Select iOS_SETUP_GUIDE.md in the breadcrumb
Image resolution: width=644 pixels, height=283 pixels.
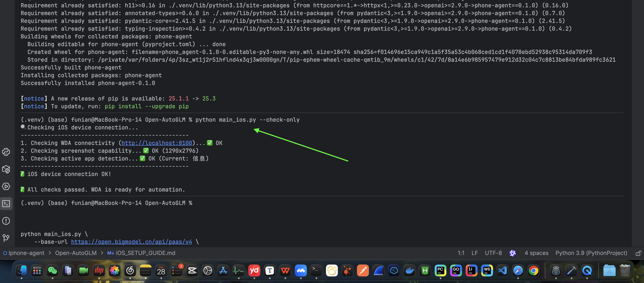[x=145, y=253]
